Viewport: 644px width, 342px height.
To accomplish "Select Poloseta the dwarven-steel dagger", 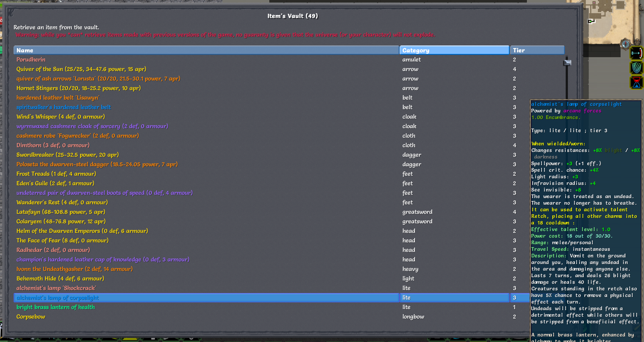I will (x=206, y=164).
